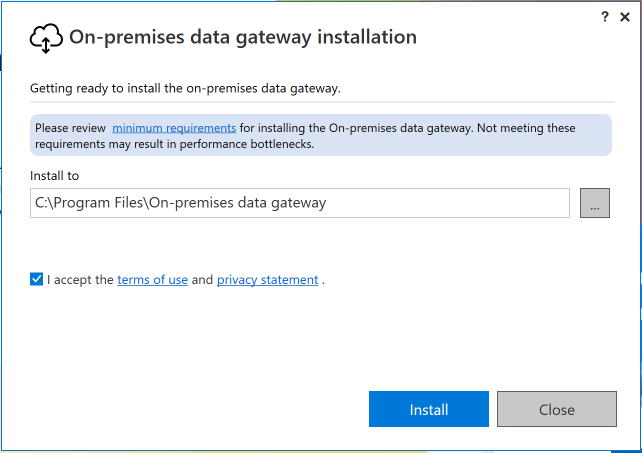Click the On-premises data gateway installation heading

(242, 38)
